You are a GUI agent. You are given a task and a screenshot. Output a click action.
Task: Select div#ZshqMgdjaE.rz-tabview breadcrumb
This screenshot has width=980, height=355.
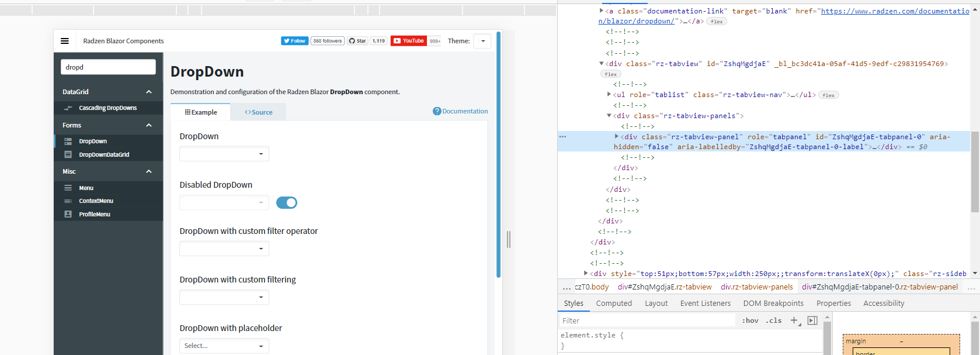coord(665,287)
